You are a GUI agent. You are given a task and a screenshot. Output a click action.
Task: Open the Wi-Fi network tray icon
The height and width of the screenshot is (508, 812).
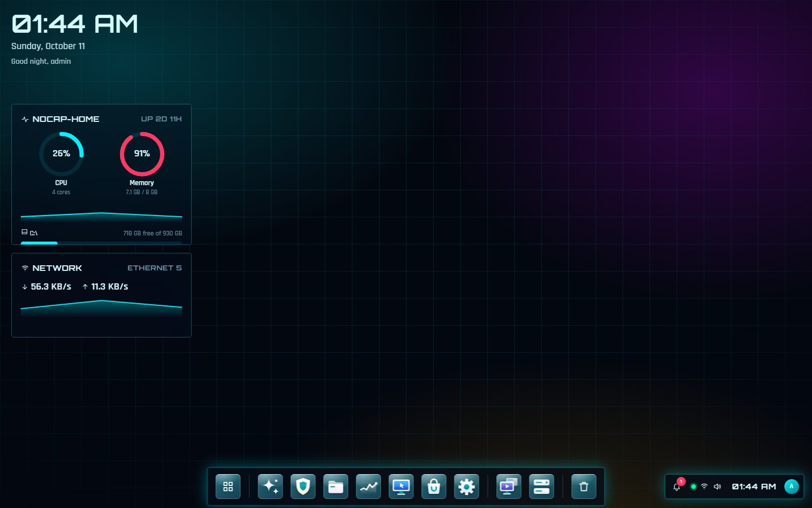[704, 487]
